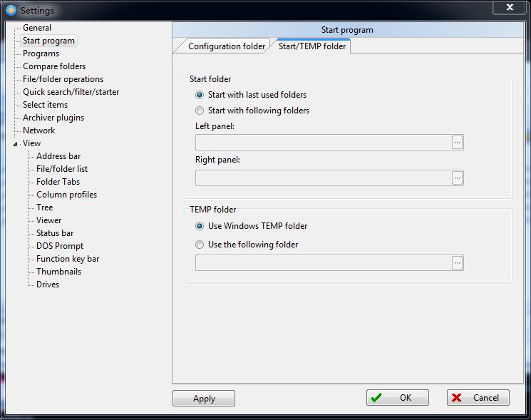Collapse the View tree node

click(15, 144)
